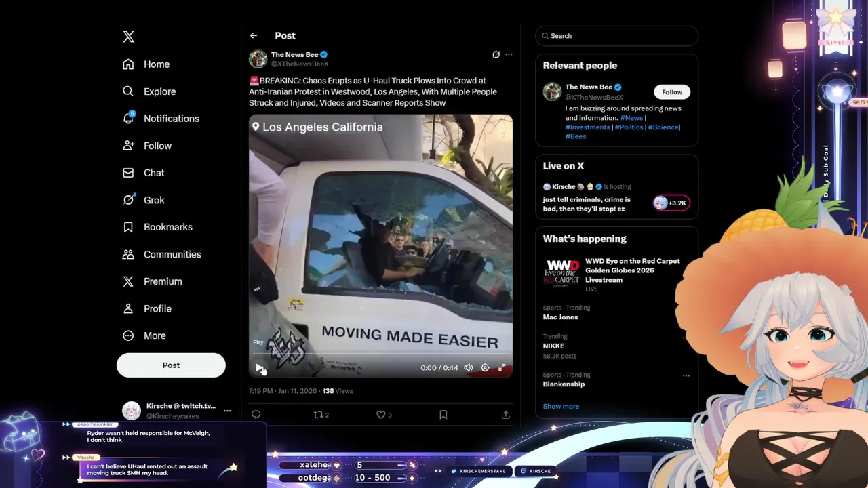
Task: Open The News Bee author name link
Action: pos(294,54)
